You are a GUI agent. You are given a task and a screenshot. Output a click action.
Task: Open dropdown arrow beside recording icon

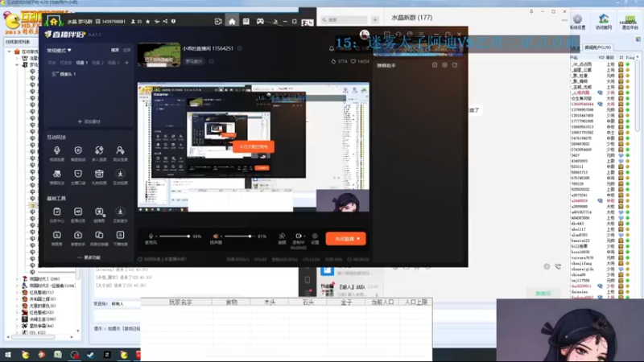coord(304,237)
